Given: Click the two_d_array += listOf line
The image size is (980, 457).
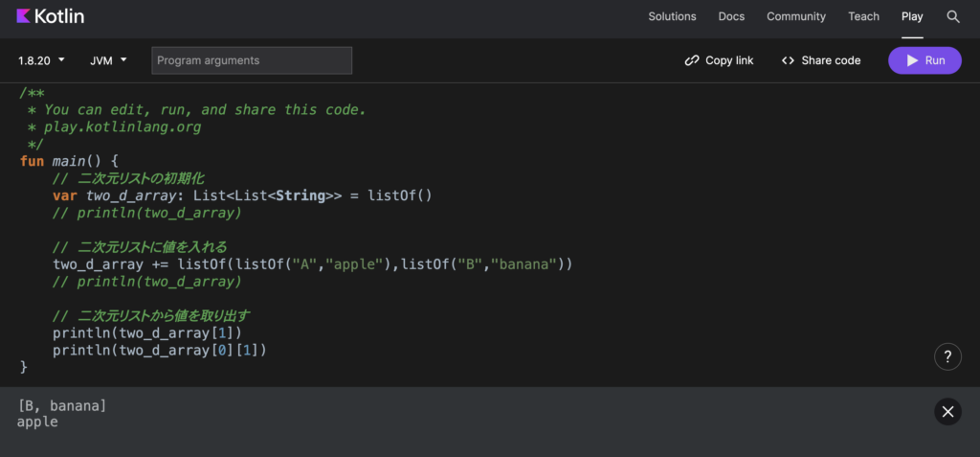Looking at the screenshot, I should pos(313,264).
